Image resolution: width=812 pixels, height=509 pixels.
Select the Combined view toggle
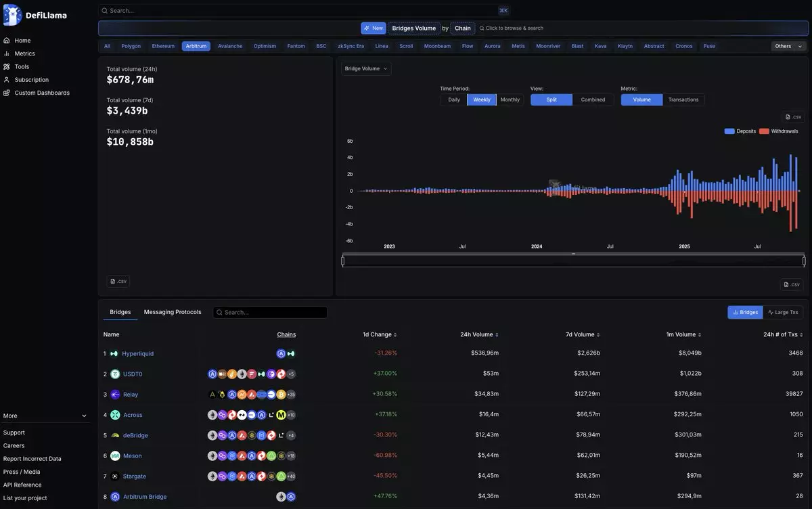tap(593, 99)
